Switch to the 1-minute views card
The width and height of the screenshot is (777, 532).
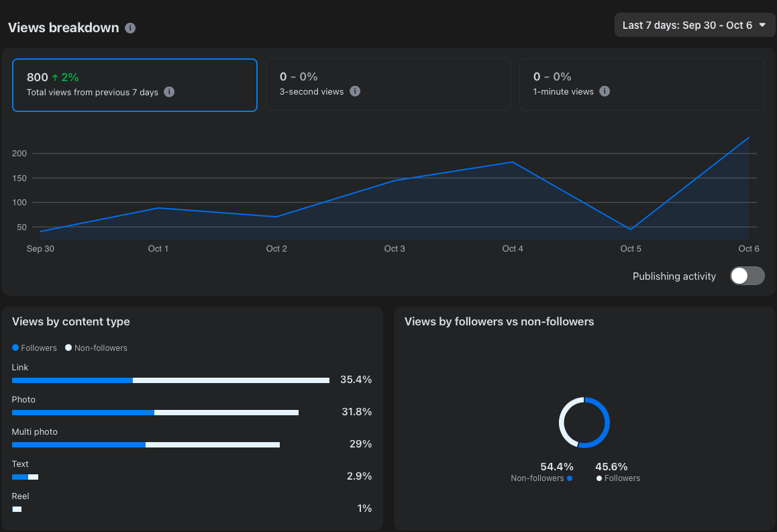tap(641, 85)
